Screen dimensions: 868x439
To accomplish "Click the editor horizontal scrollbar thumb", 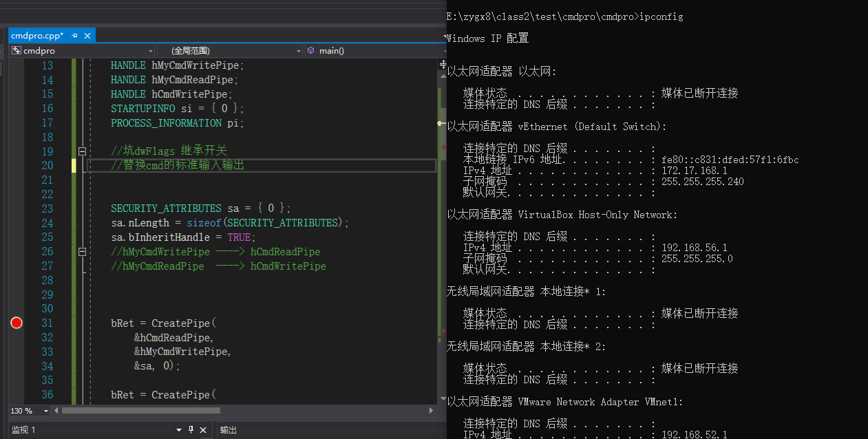I will 141,411.
